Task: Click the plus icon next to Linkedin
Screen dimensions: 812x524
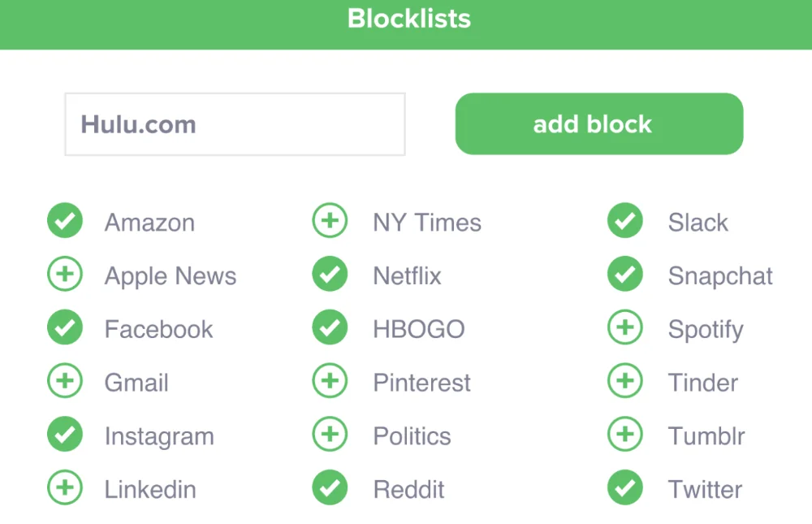Action: point(65,488)
